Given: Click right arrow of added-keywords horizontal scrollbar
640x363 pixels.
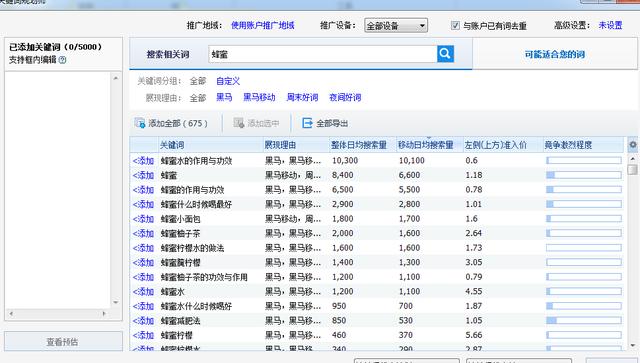Looking at the screenshot, I should [104, 314].
